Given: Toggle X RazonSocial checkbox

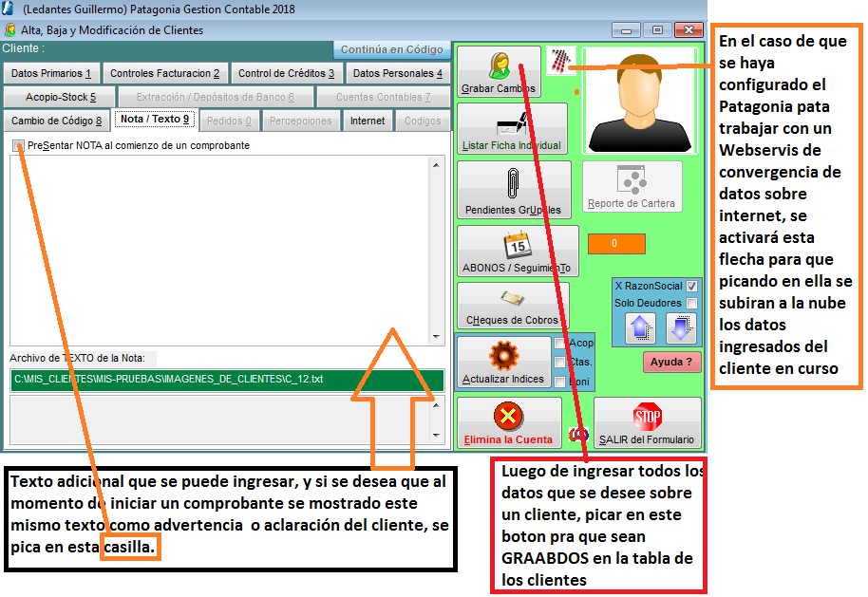Looking at the screenshot, I should [x=691, y=286].
